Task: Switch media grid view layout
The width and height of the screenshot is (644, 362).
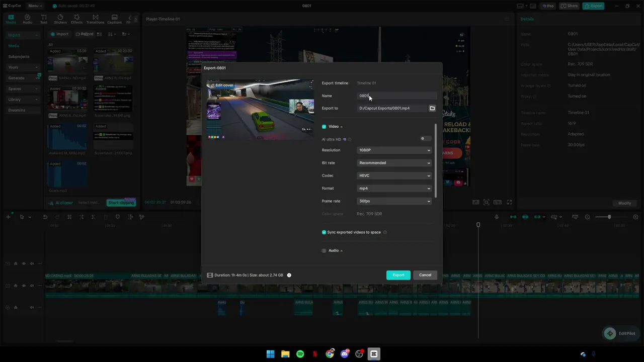Action: click(99, 34)
